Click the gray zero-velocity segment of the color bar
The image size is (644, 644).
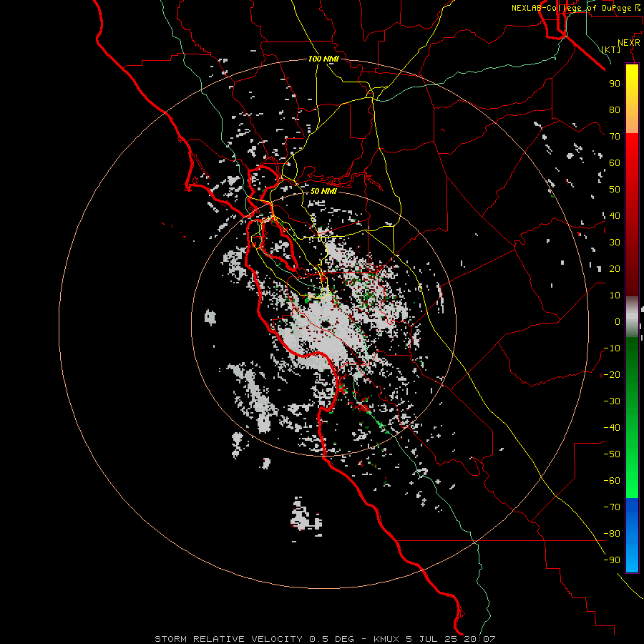[632, 317]
